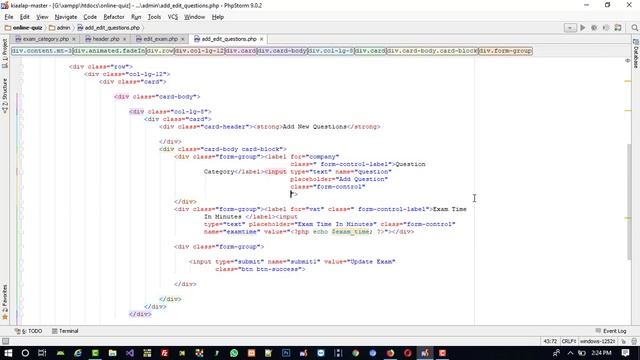
Task: Run the current configuration with the green play icon
Action: tap(582, 28)
